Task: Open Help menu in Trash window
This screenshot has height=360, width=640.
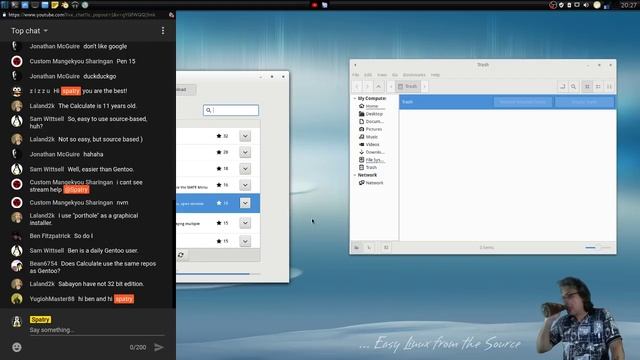Action: [435, 75]
